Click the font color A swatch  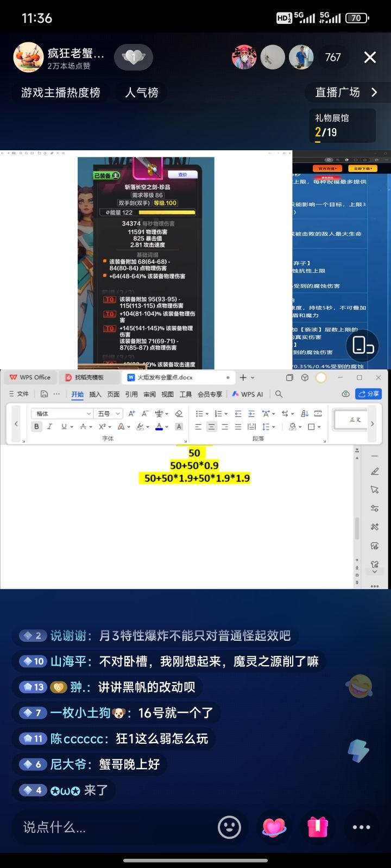(x=159, y=427)
